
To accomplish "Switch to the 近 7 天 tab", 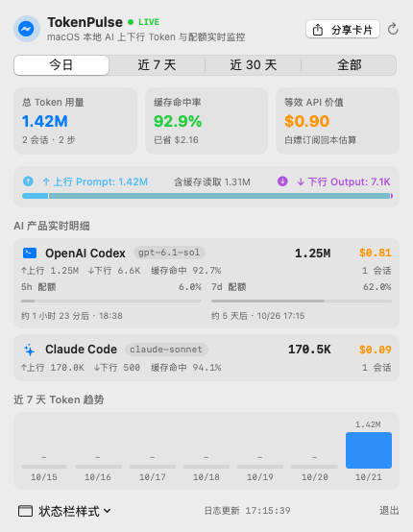I will point(157,64).
